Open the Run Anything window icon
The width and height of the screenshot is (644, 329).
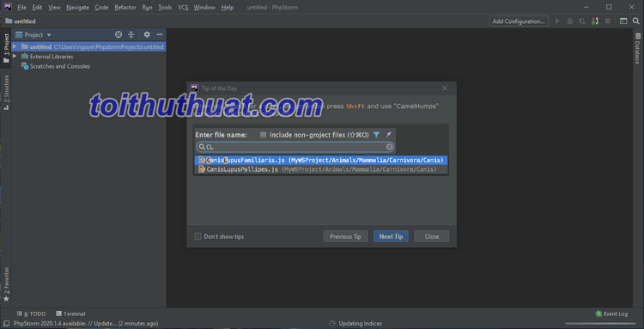[623, 21]
